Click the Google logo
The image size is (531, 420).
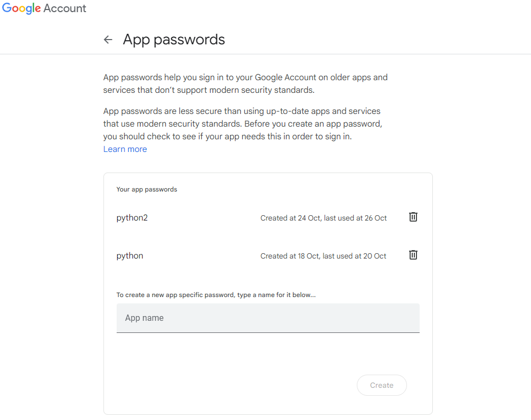(21, 8)
